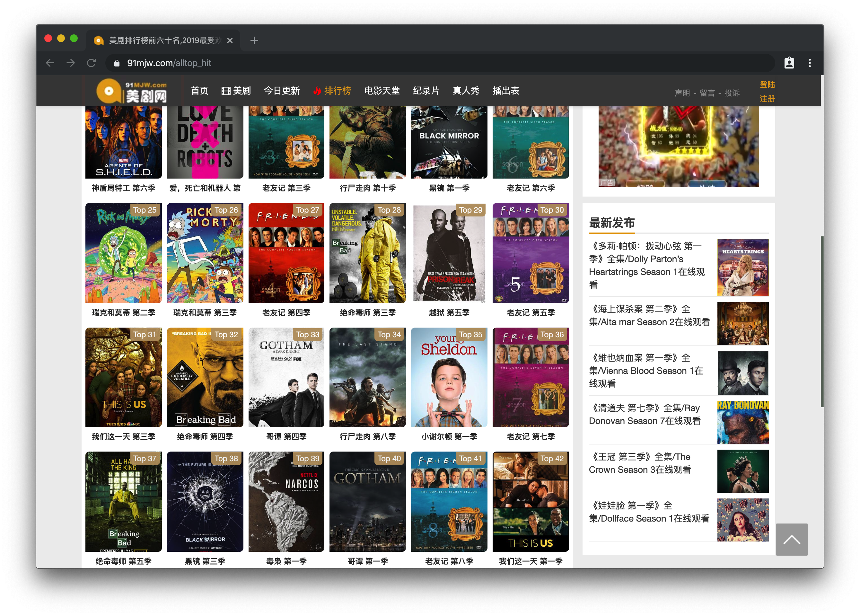Screen dimensions: 860x616
Task: Open Top 28 Breaking Bad poster
Action: tap(367, 253)
